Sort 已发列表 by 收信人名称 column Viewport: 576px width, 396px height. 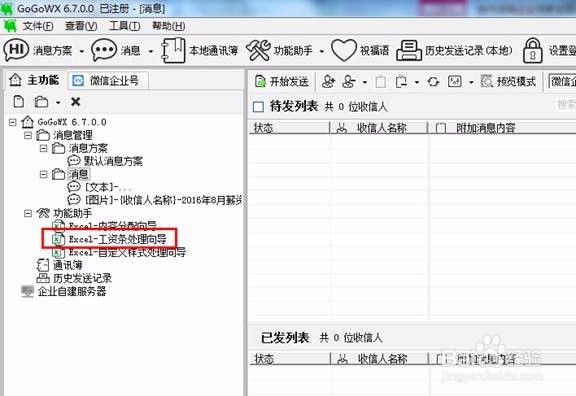point(380,359)
